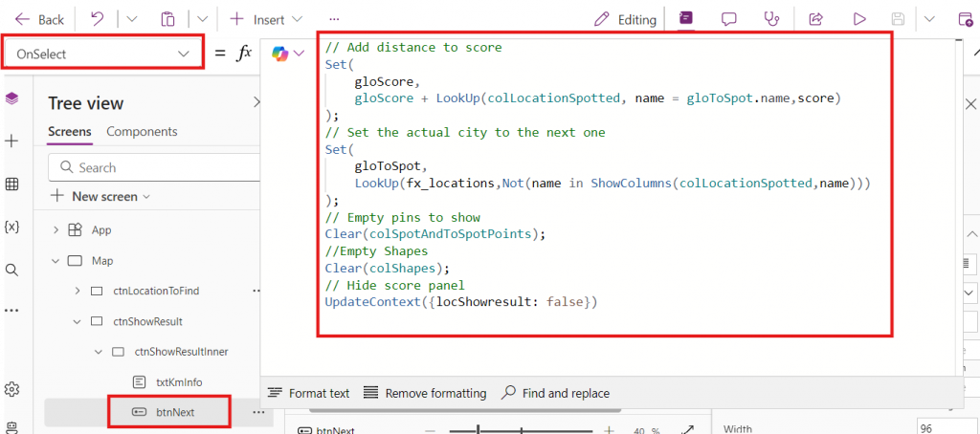Click the zoom in plus button

610,430
